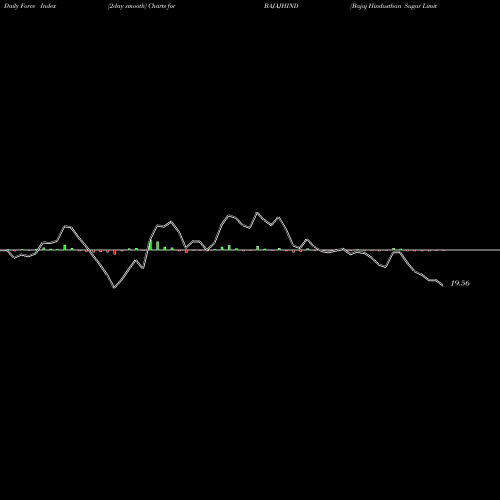Click the '(2day smooth) Charts for' text
The height and width of the screenshot is (500, 500).
[x=142, y=6]
